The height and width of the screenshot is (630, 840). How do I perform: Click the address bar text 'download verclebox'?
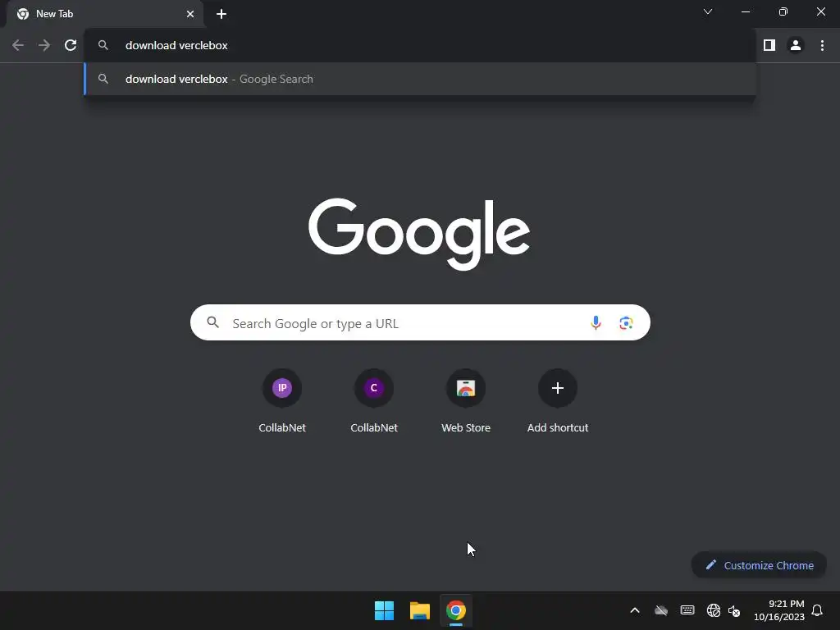click(x=176, y=46)
